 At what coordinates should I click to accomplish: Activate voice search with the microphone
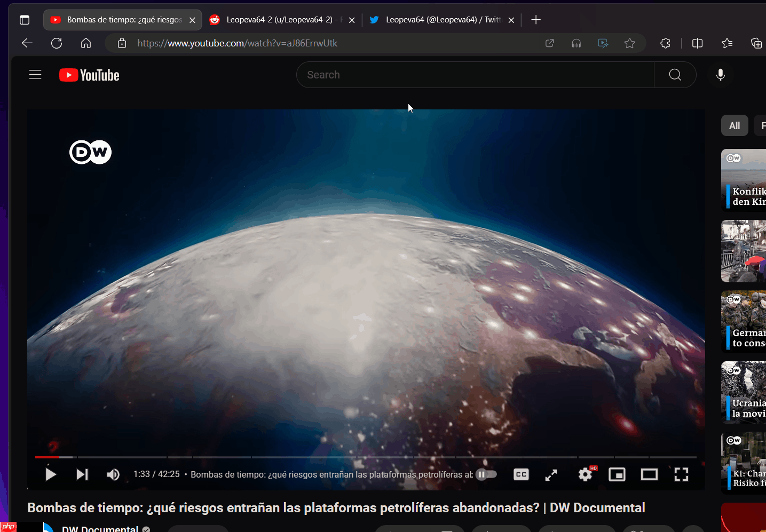[720, 75]
